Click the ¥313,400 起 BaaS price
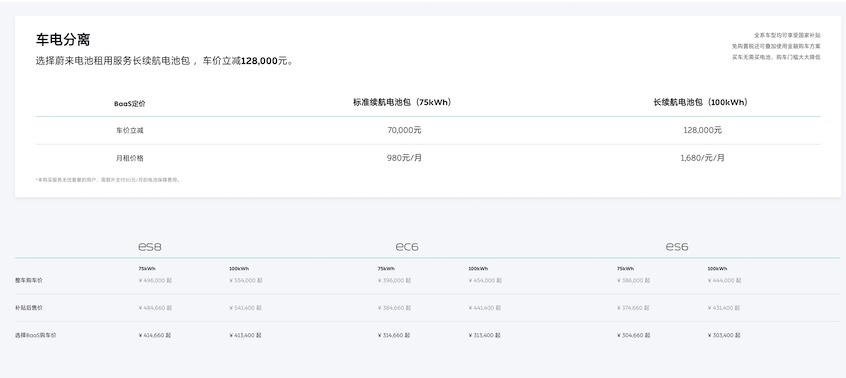Viewport: 846px width, 378px height. tap(485, 335)
